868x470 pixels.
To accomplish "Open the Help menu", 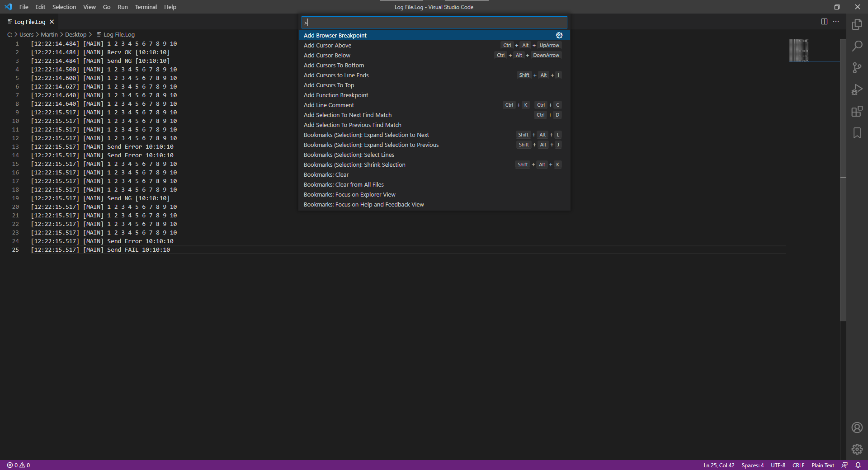I will [x=170, y=7].
